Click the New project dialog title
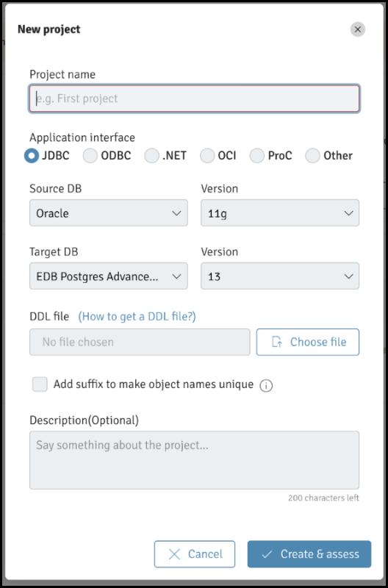 pyautogui.click(x=48, y=29)
